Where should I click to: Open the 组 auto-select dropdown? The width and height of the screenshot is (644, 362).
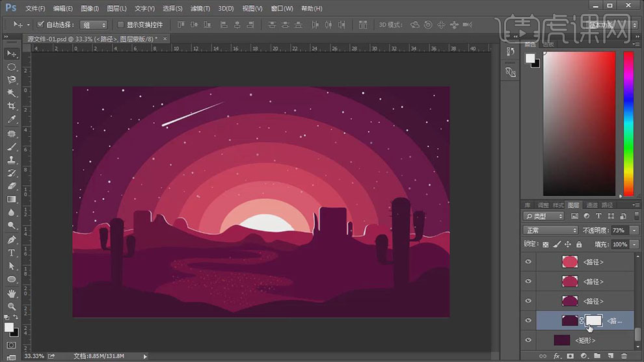[x=94, y=25]
